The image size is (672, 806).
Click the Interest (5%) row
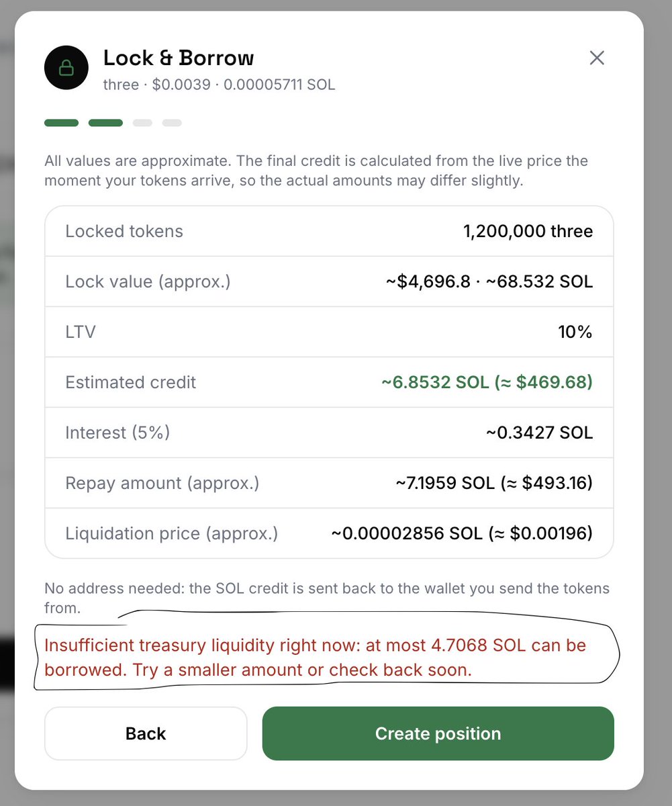[329, 433]
